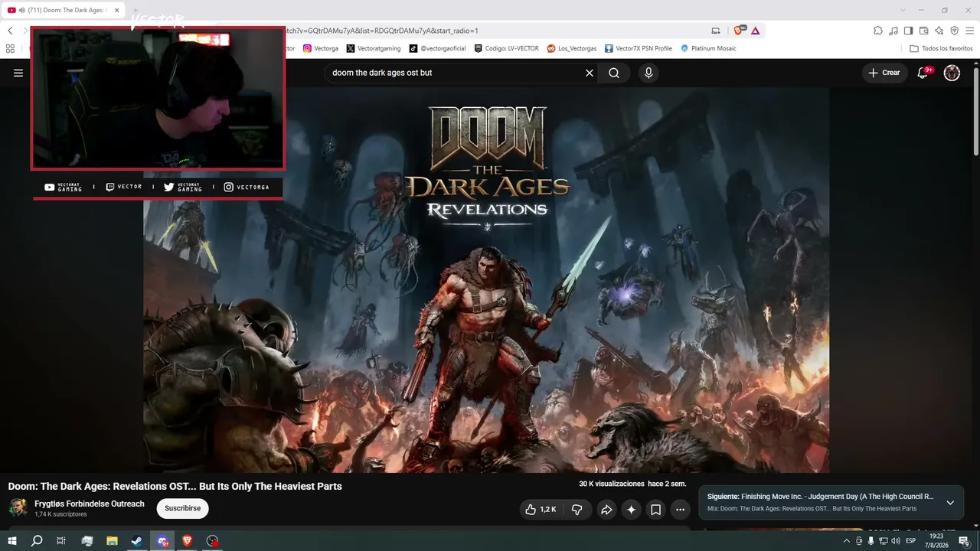Toggle the browser sidebar panel
This screenshot has width=980, height=551.
click(909, 31)
